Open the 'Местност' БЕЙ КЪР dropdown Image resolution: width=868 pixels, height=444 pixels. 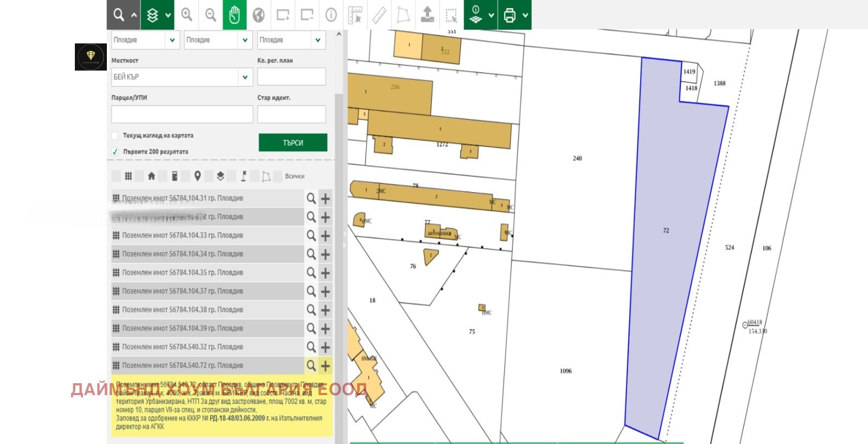point(245,77)
